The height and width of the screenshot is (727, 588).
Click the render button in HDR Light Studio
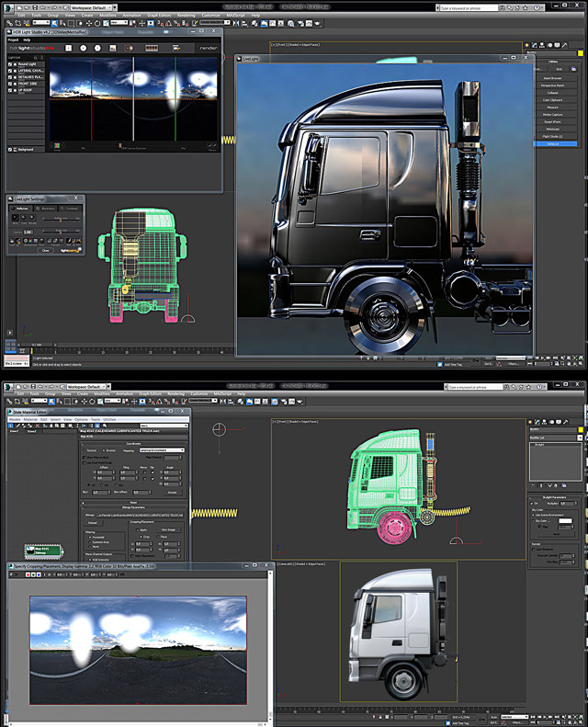click(x=209, y=48)
